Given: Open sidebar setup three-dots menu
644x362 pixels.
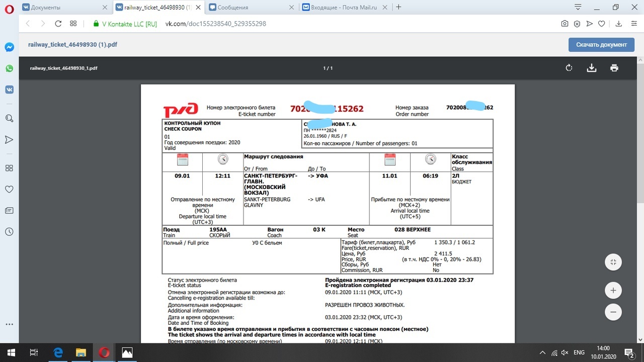Looking at the screenshot, I should (9, 325).
